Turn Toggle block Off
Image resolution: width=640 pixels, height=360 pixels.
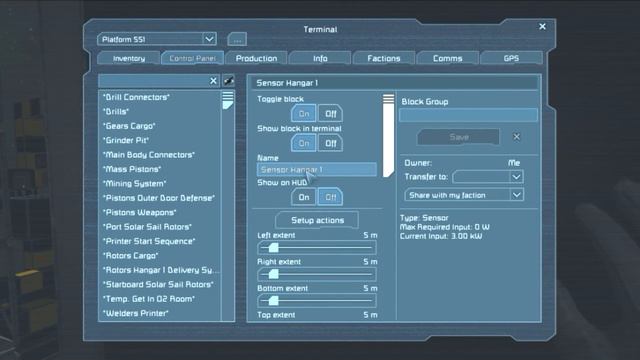tap(330, 113)
